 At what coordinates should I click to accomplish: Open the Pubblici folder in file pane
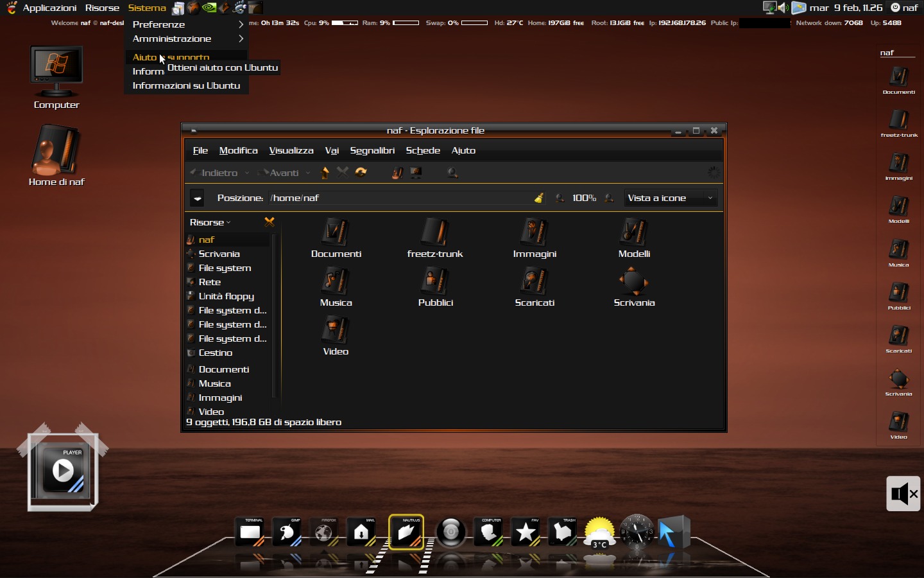[435, 287]
